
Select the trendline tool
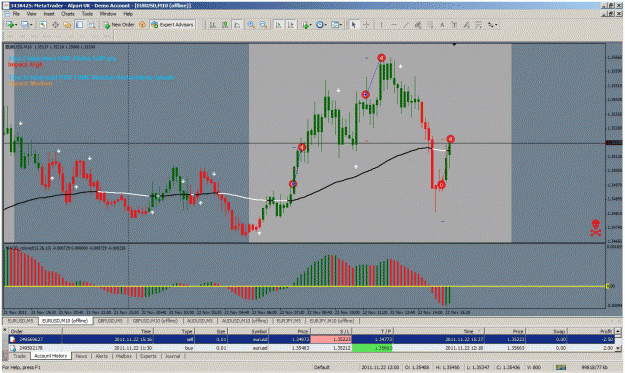tap(406, 25)
